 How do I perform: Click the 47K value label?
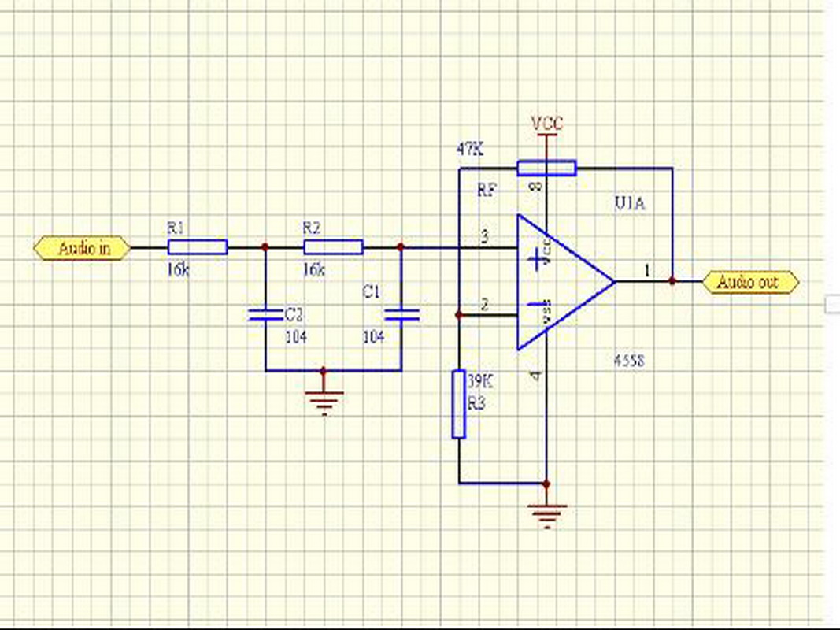point(469,148)
